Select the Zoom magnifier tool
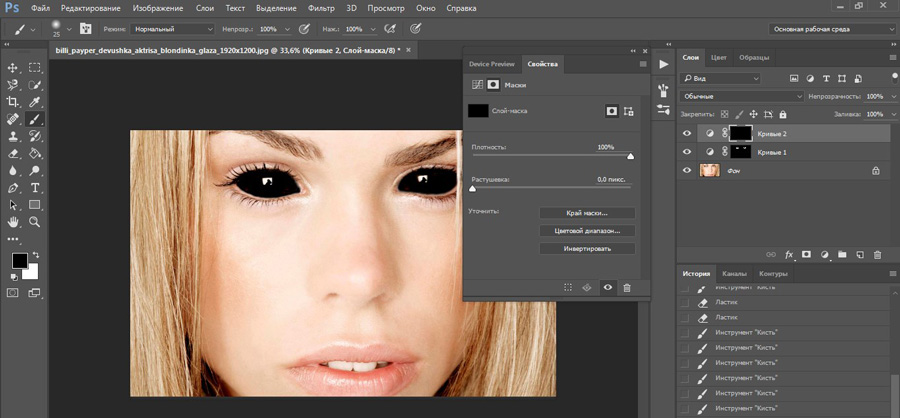The width and height of the screenshot is (900, 418). click(35, 221)
